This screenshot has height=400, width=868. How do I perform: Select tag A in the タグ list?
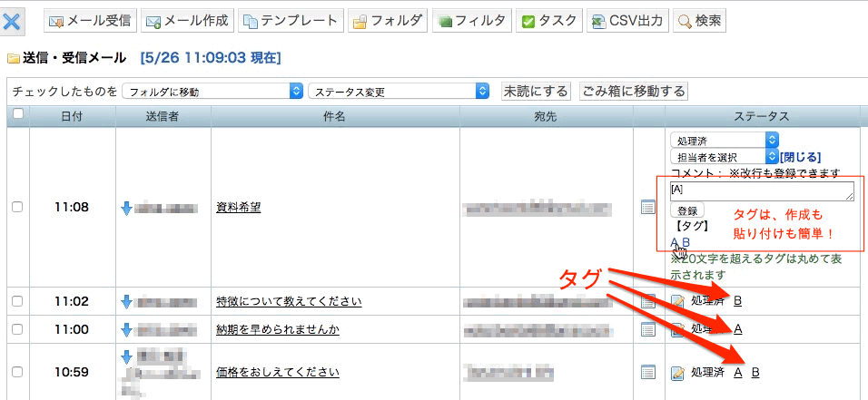point(674,242)
